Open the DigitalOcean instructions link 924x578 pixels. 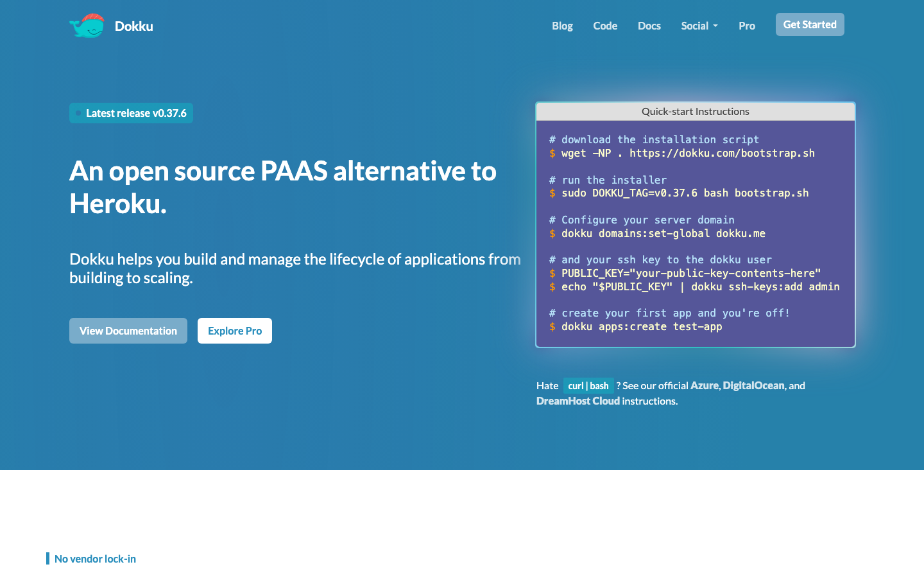click(x=753, y=385)
